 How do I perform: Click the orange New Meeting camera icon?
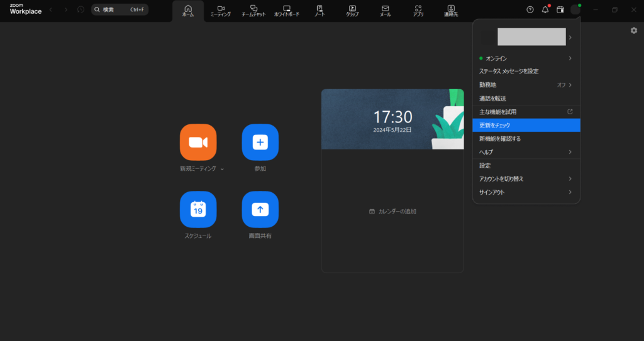click(x=198, y=142)
